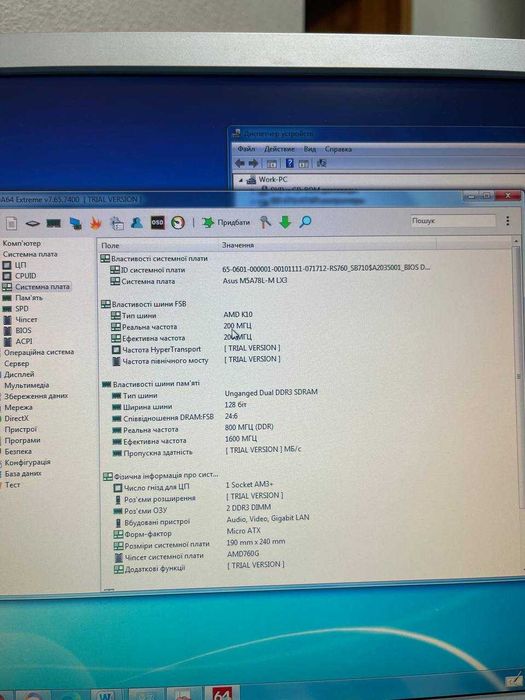Click the AIDA64 icon on the taskbar
The image size is (525, 700).
222,693
